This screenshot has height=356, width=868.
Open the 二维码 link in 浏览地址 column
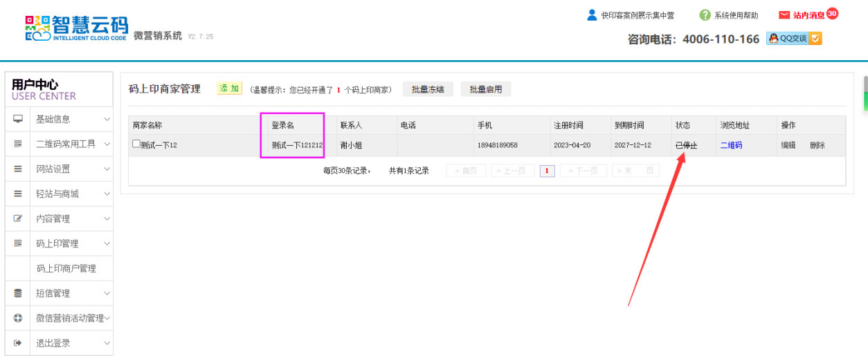coord(731,145)
